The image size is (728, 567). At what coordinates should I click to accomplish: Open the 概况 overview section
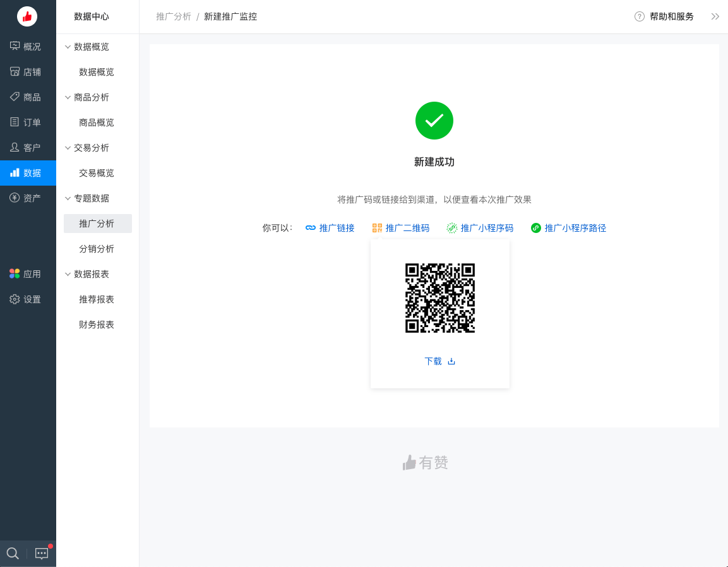(28, 47)
